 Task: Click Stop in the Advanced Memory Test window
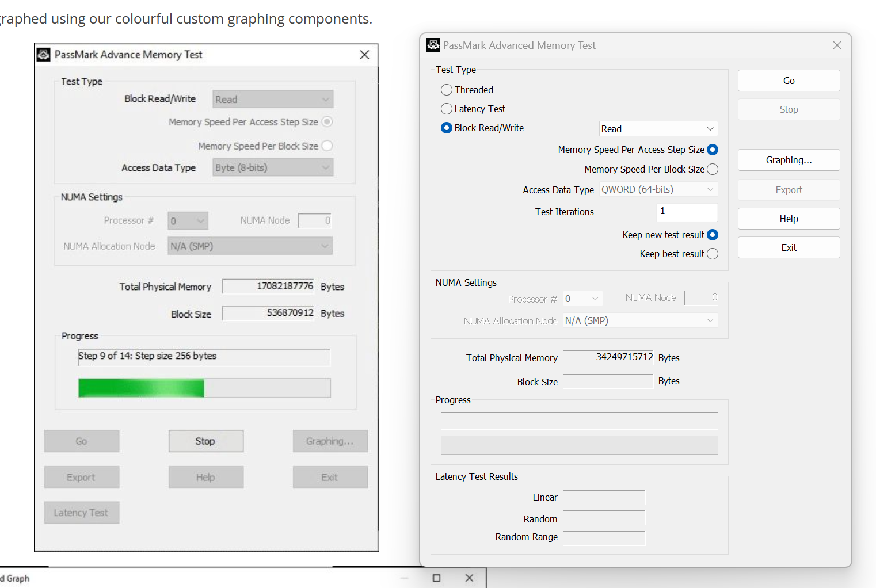(x=789, y=109)
